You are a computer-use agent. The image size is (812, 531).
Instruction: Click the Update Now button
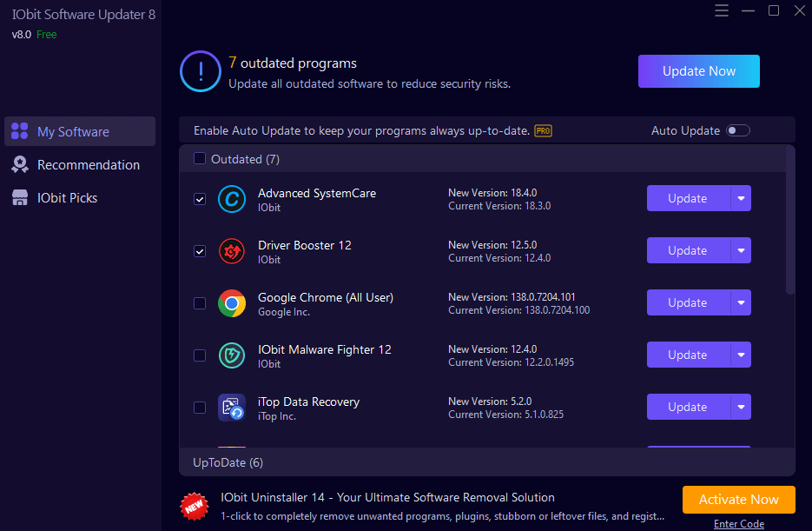tap(698, 71)
